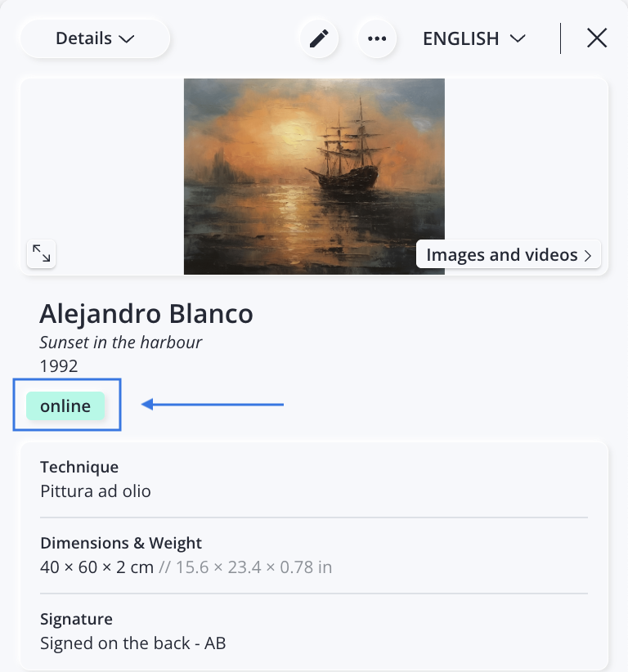Select the Pittura ad olio value
Viewport: 628px width, 672px height.
pos(96,491)
